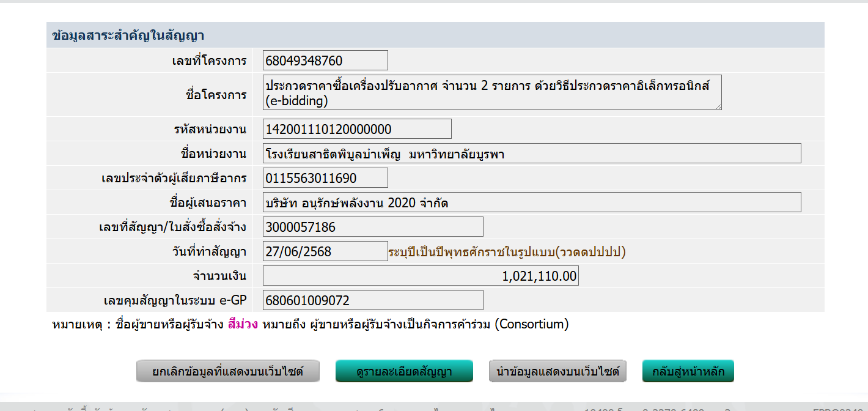Click the (Consortium) text in the note
Viewport: 868px width, 411px height.
point(531,324)
